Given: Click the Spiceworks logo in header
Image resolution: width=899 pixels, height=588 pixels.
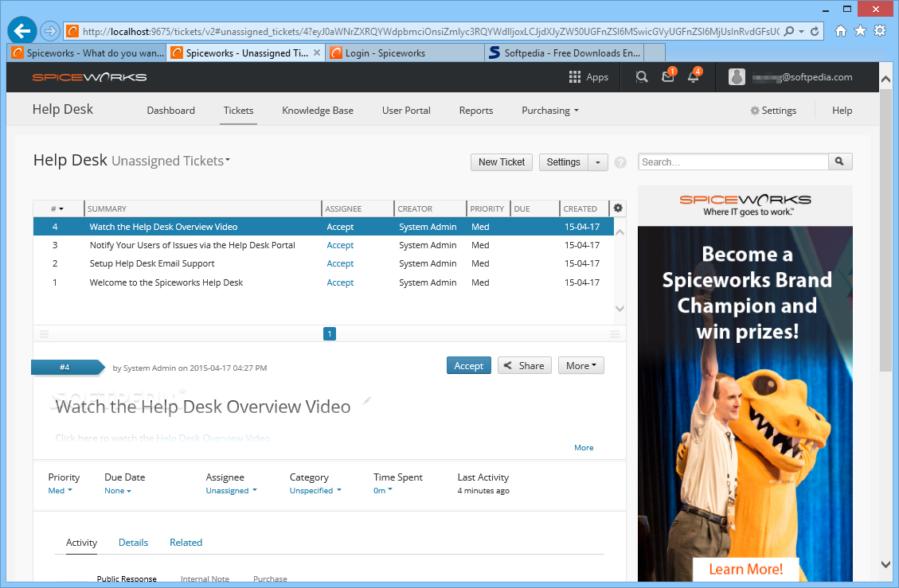Looking at the screenshot, I should pyautogui.click(x=89, y=77).
